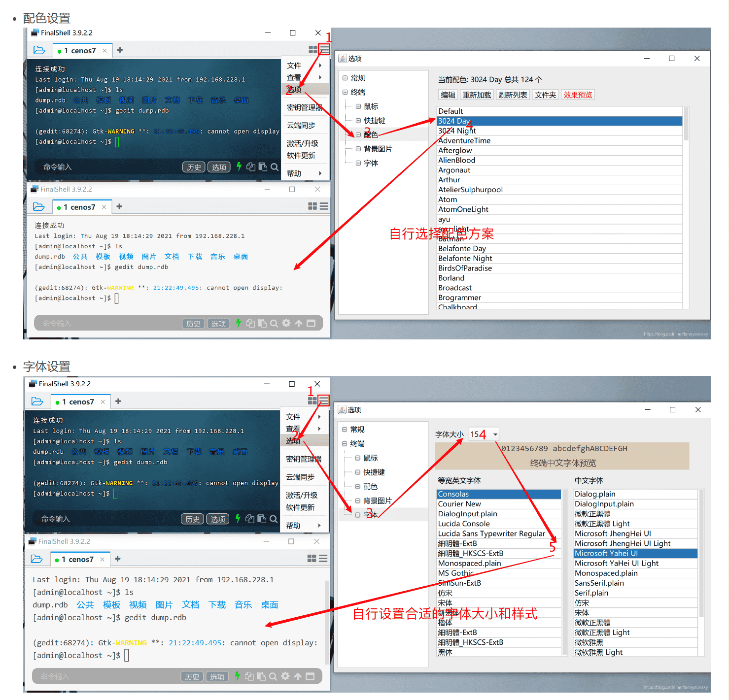
Task: Select the AdventureTime color scheme
Action: 464,140
